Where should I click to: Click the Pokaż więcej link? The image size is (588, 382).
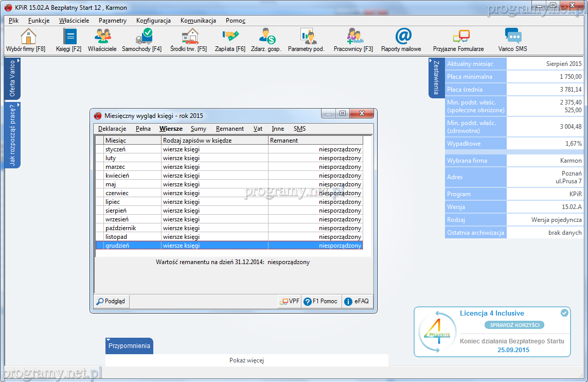pos(246,360)
